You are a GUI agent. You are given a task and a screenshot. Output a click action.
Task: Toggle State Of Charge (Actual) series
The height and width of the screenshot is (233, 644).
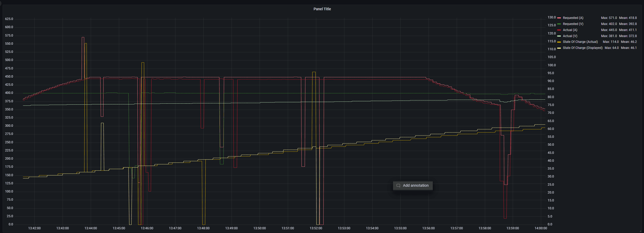[x=580, y=42]
